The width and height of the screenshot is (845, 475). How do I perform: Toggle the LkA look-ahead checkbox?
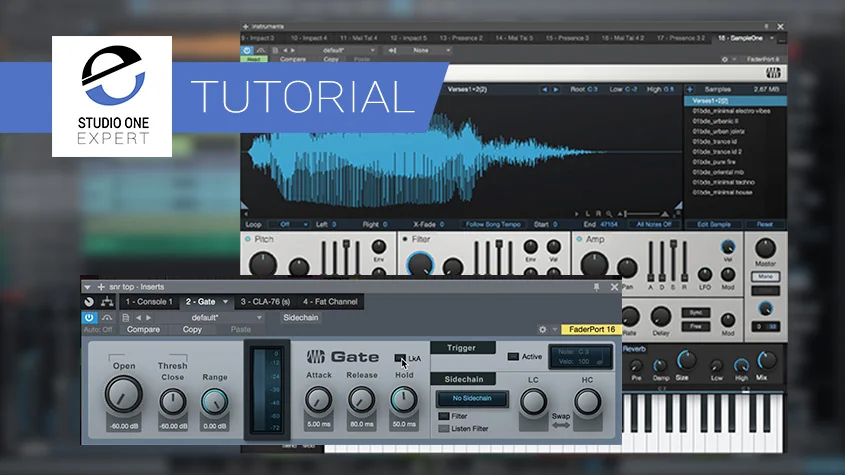[x=400, y=358]
